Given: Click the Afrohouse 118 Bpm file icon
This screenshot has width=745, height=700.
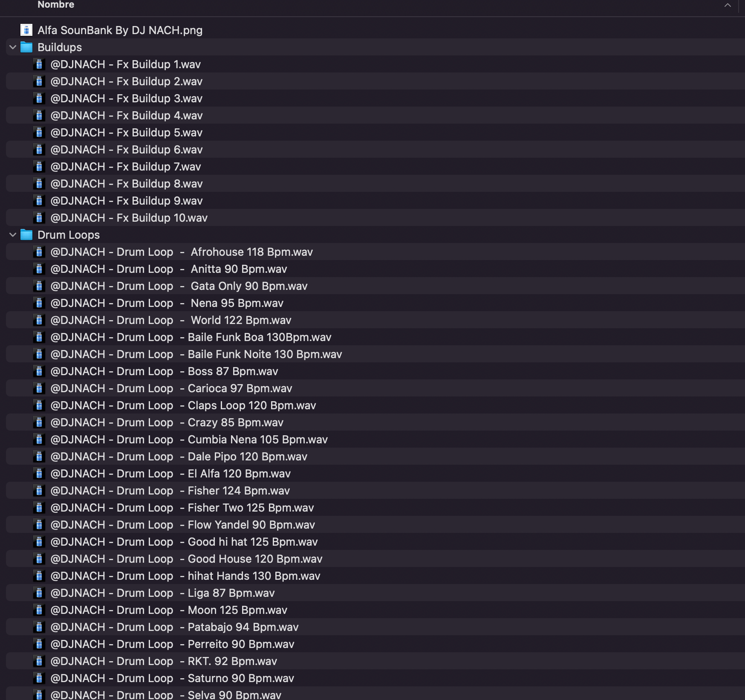Looking at the screenshot, I should coord(39,252).
